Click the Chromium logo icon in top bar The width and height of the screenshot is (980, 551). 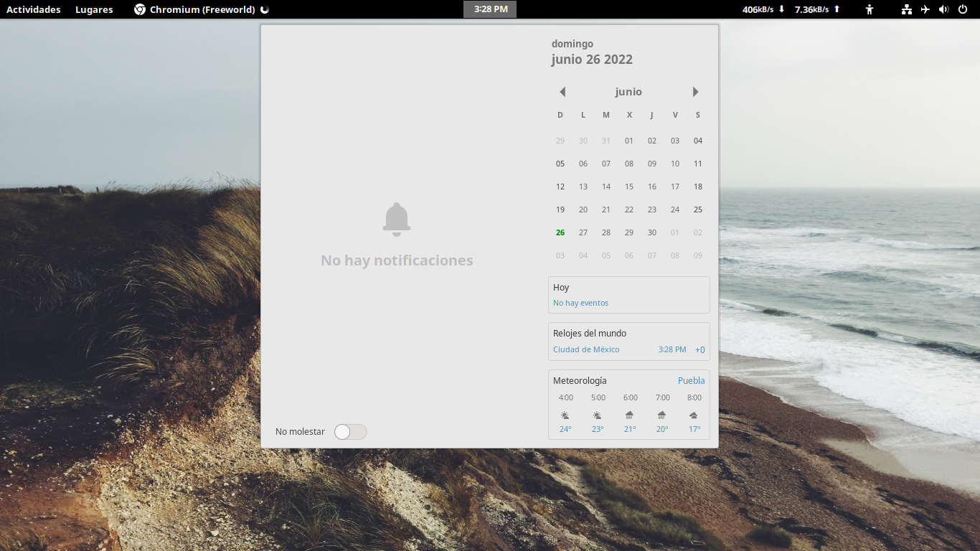tap(140, 9)
